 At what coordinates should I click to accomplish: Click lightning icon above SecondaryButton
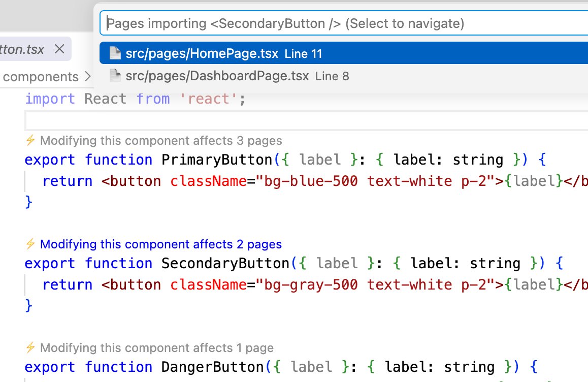(30, 244)
